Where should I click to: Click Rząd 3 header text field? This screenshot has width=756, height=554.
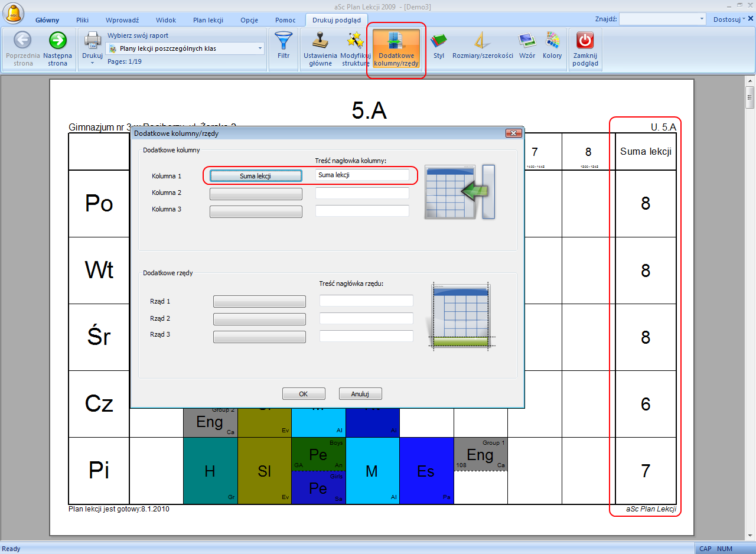click(x=366, y=336)
